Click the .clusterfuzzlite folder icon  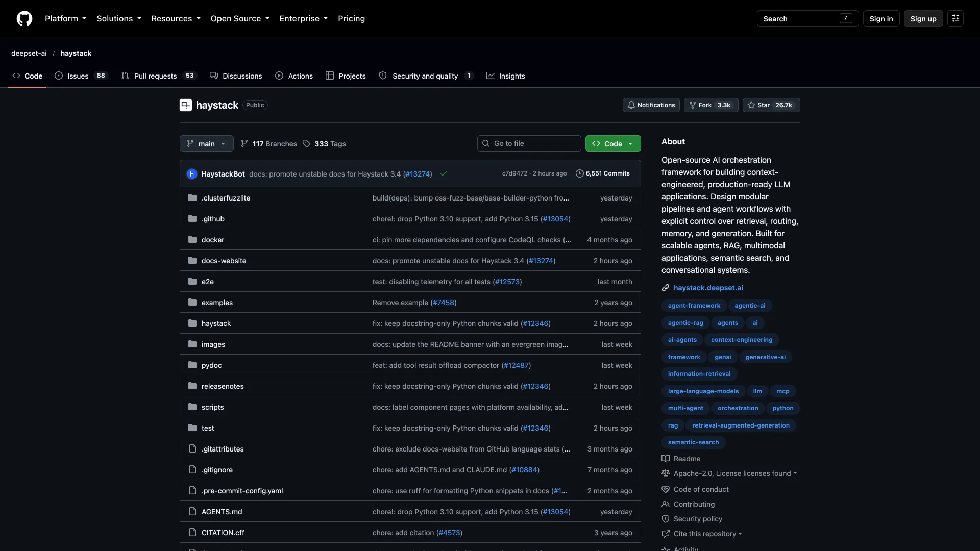pyautogui.click(x=192, y=197)
